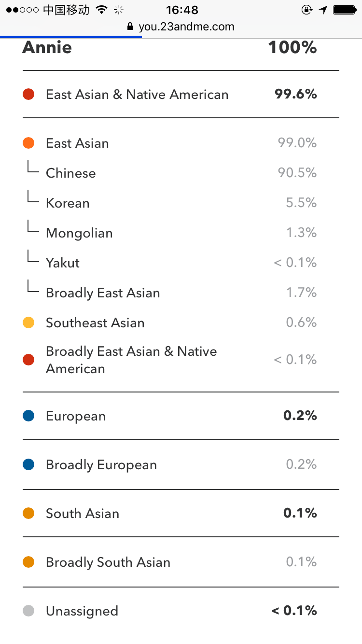
Task: Open the Broadly East Asian entry
Action: 181,293
